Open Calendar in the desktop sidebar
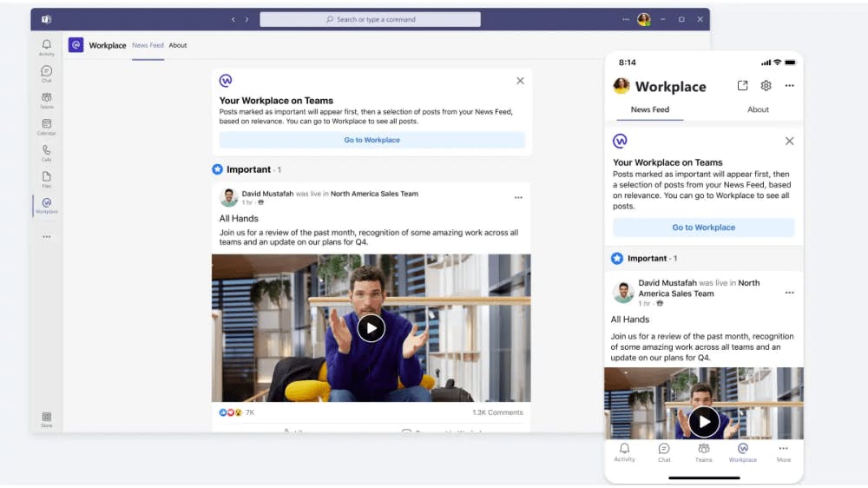This screenshot has width=868, height=488. click(x=47, y=126)
